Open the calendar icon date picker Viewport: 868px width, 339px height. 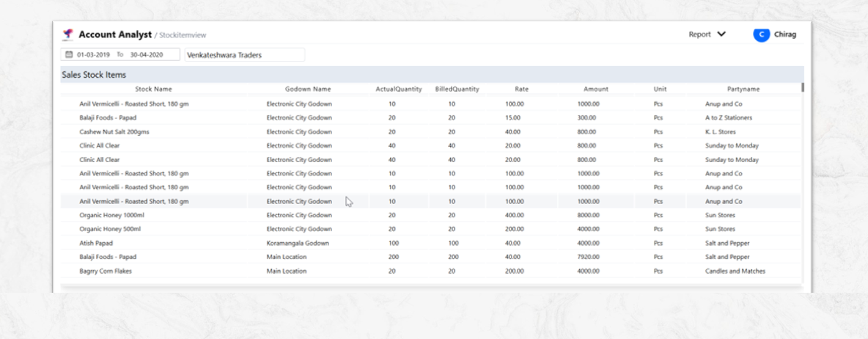click(69, 55)
